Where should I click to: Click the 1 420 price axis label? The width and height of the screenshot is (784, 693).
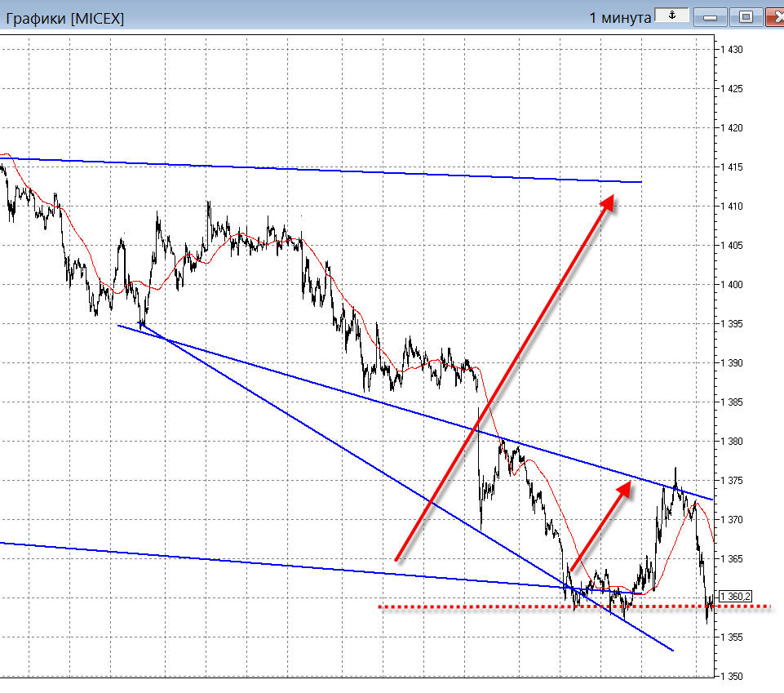tap(732, 127)
